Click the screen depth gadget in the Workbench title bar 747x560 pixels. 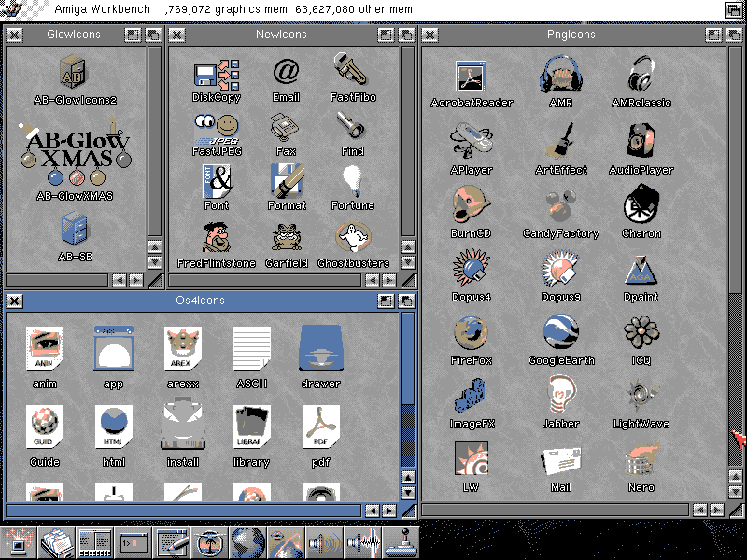[x=734, y=9]
